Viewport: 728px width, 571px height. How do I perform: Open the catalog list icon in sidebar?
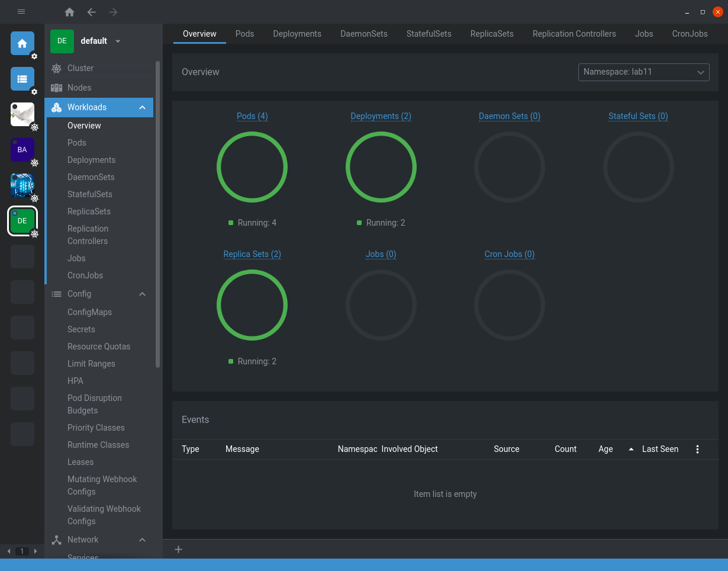22,79
